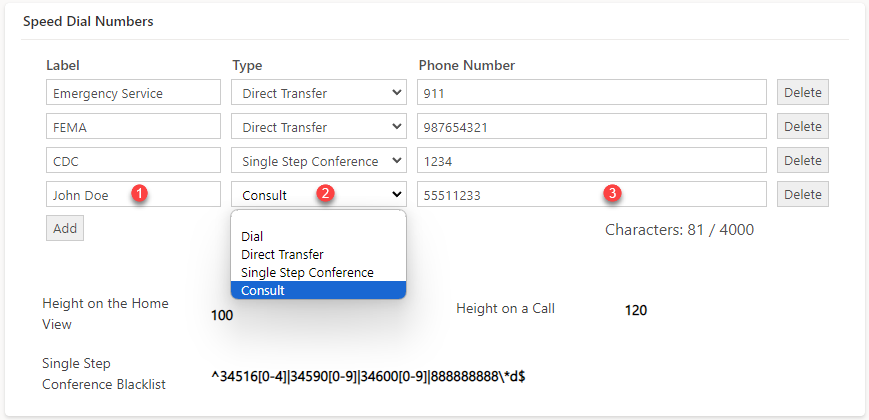Screen dimensions: 869x420
Task: Click the Height on a Call label
Action: point(505,309)
